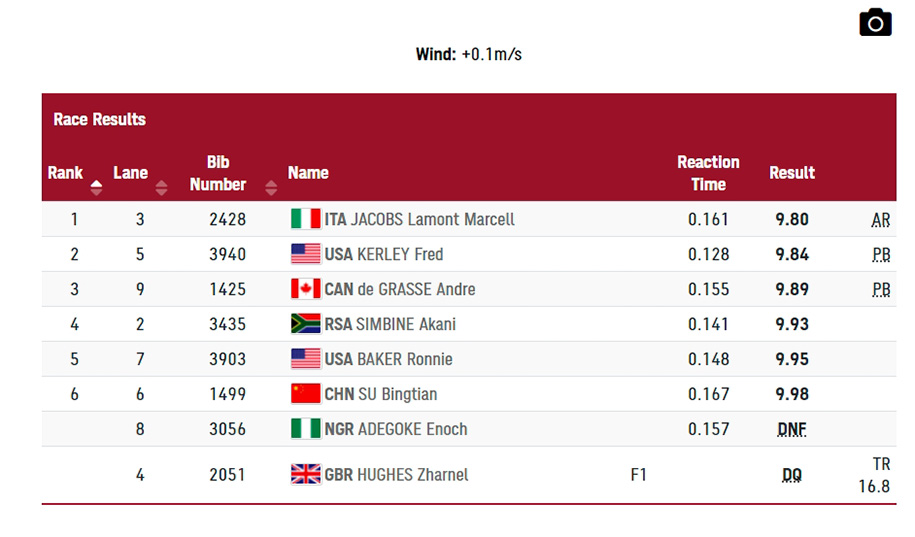
Task: Select the Name column header
Action: point(308,173)
